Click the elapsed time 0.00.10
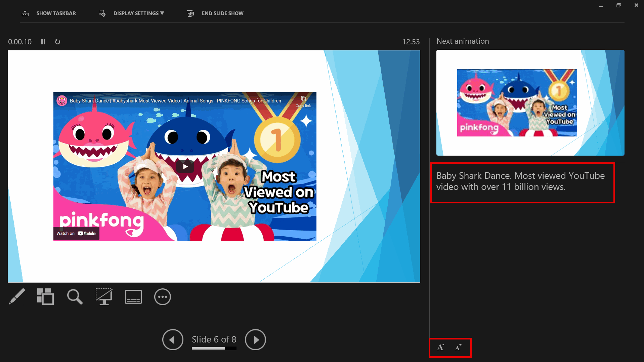The height and width of the screenshot is (362, 644). point(20,42)
